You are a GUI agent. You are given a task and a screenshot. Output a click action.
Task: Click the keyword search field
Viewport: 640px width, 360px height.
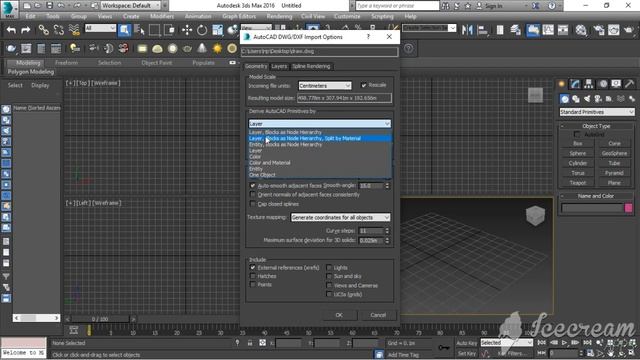(397, 6)
